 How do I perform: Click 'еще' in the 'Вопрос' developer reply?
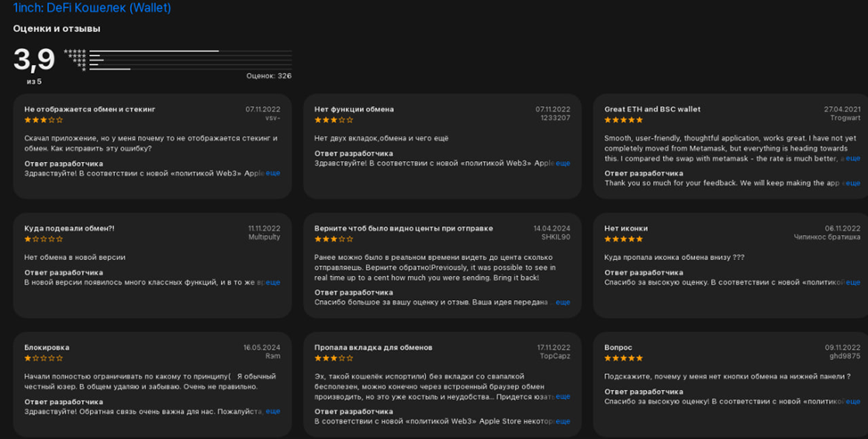[x=853, y=402]
